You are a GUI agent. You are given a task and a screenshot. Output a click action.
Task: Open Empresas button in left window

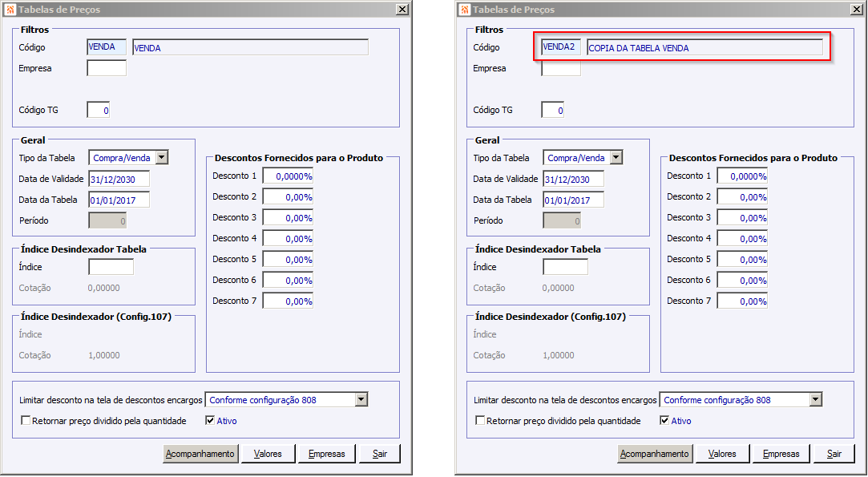click(327, 454)
